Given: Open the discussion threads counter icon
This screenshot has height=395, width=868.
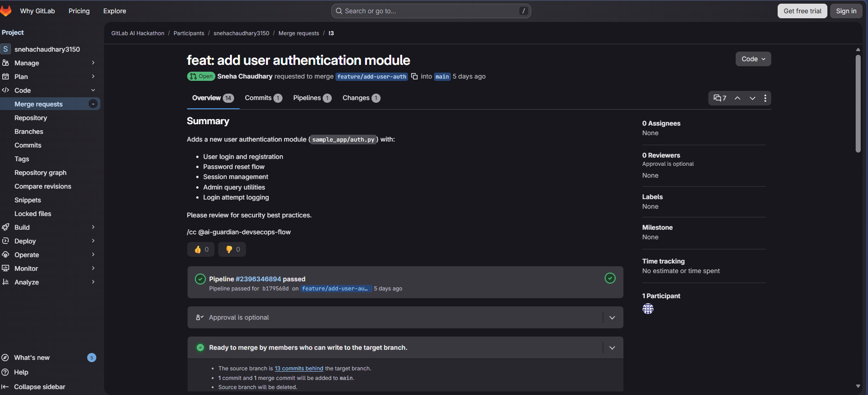Looking at the screenshot, I should coord(720,98).
